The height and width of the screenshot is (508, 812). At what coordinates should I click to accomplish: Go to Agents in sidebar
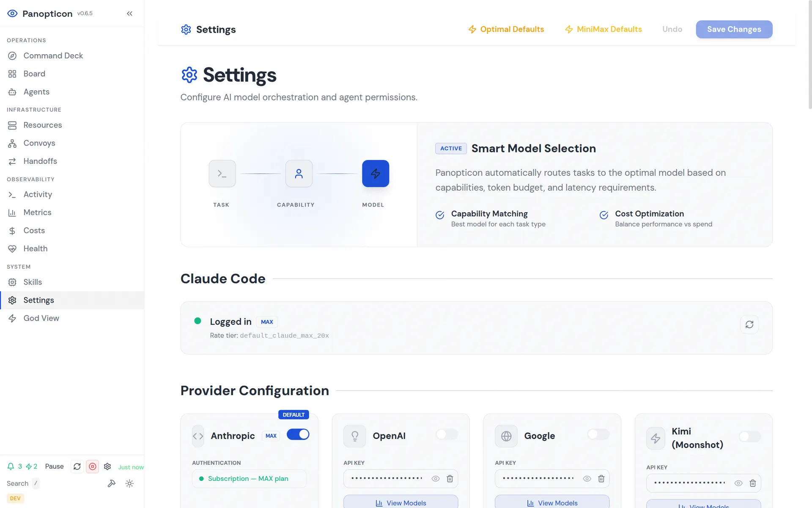click(x=72, y=92)
